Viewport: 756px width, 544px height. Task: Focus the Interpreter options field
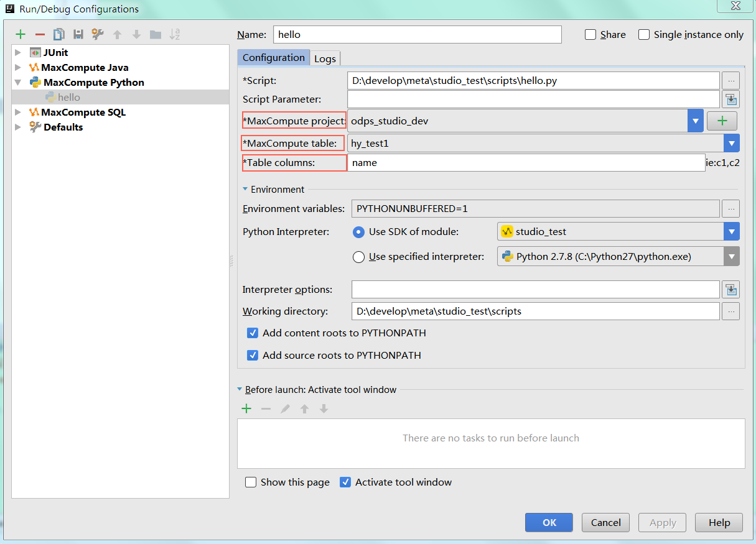click(x=536, y=290)
